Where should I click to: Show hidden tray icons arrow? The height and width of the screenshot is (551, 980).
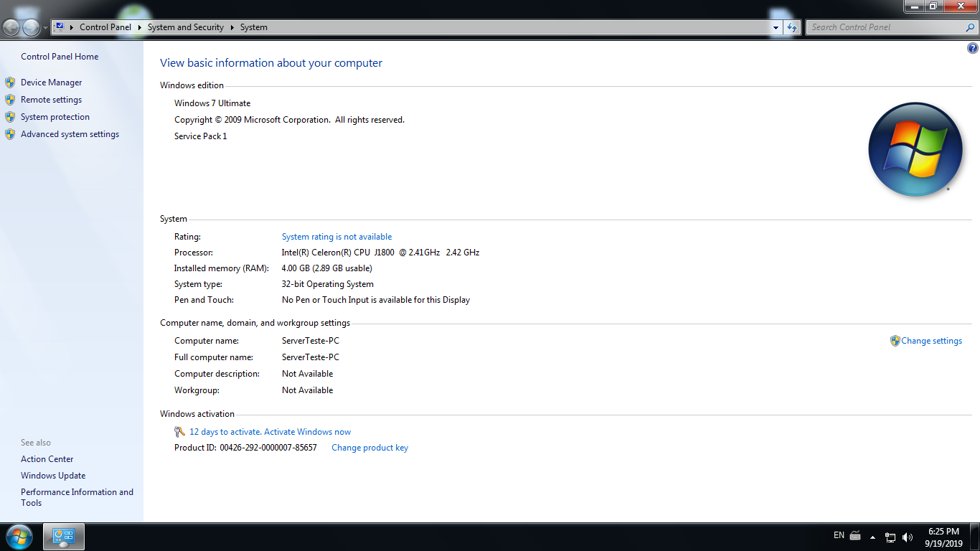[872, 537]
